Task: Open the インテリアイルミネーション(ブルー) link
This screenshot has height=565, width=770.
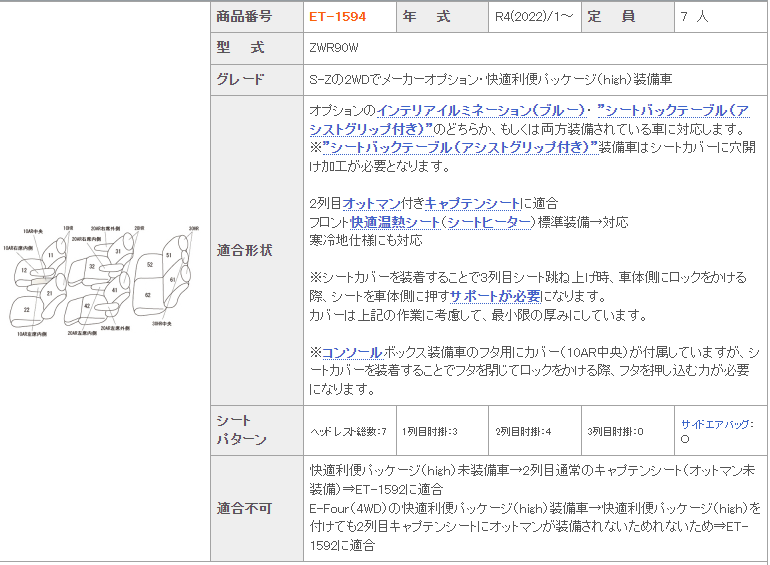Action: [x=484, y=111]
